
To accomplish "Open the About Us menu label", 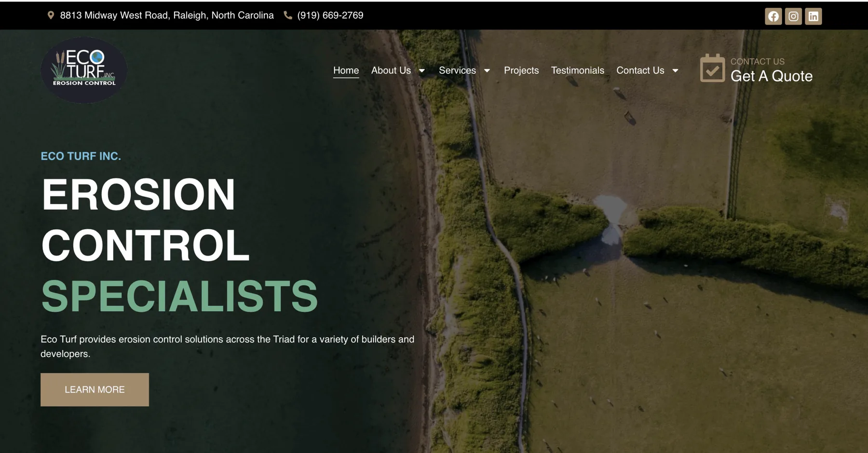I will [x=391, y=70].
